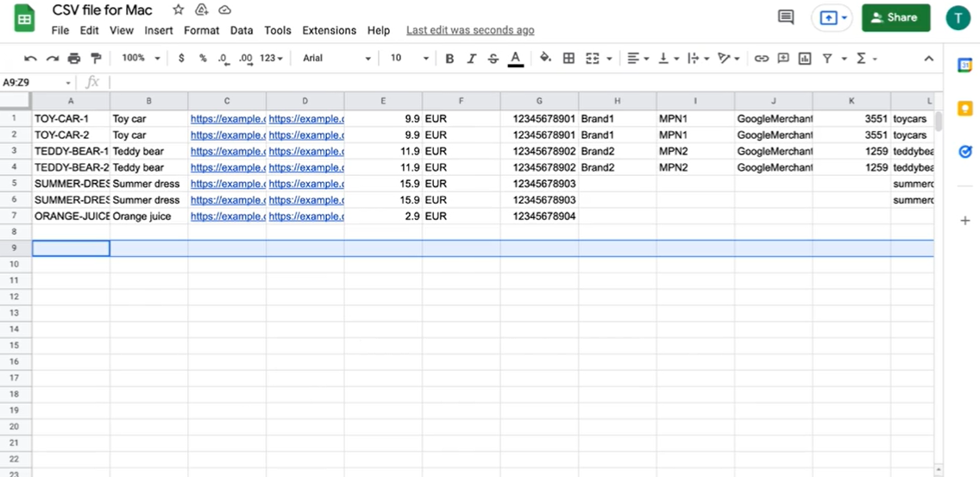The width and height of the screenshot is (980, 477).
Task: Toggle bold formatting
Action: (x=449, y=59)
